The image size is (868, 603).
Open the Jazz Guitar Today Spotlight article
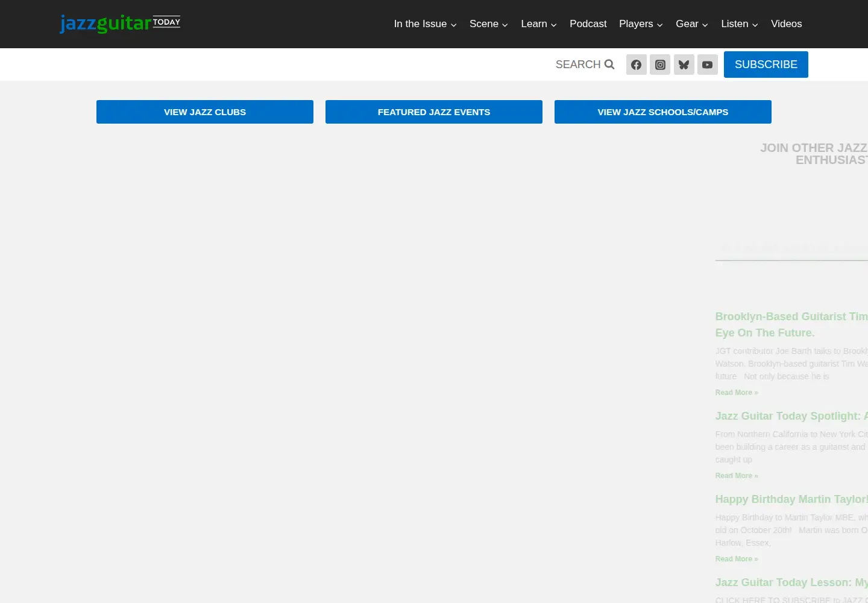(791, 416)
